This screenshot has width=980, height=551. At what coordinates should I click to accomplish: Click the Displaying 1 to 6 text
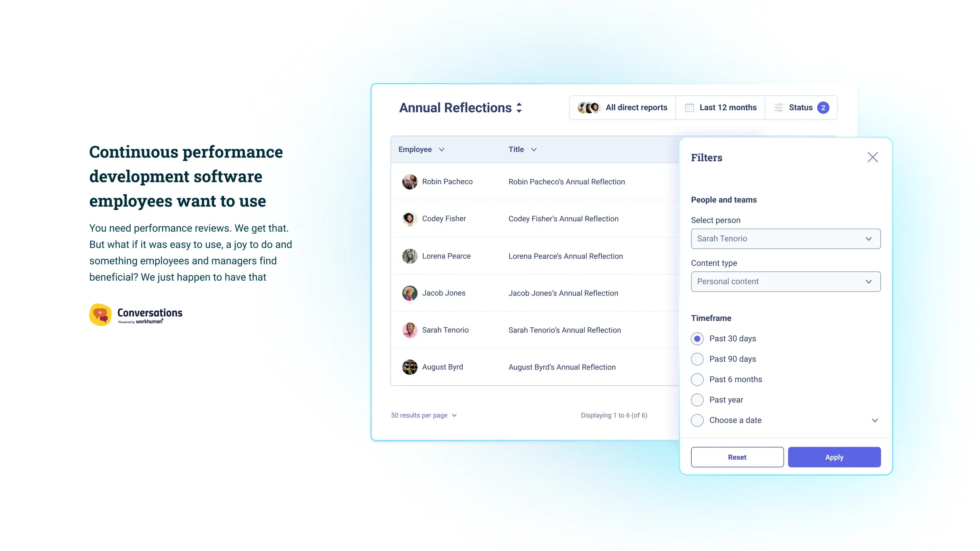tap(614, 415)
